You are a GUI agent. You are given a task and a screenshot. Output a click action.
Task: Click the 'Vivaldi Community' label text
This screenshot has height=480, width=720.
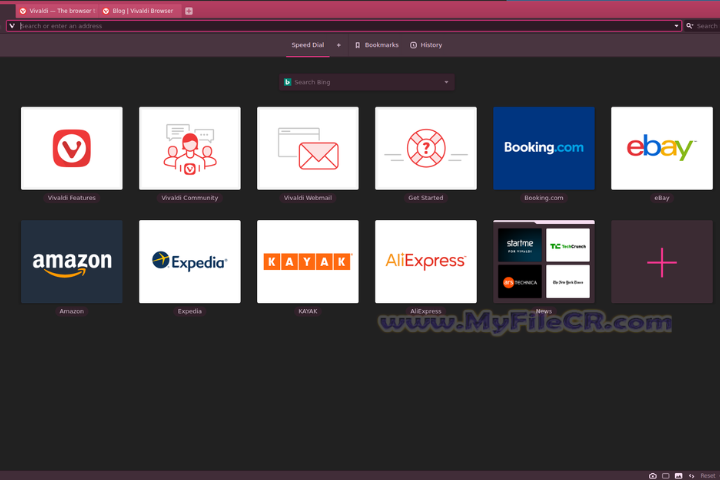coord(190,198)
